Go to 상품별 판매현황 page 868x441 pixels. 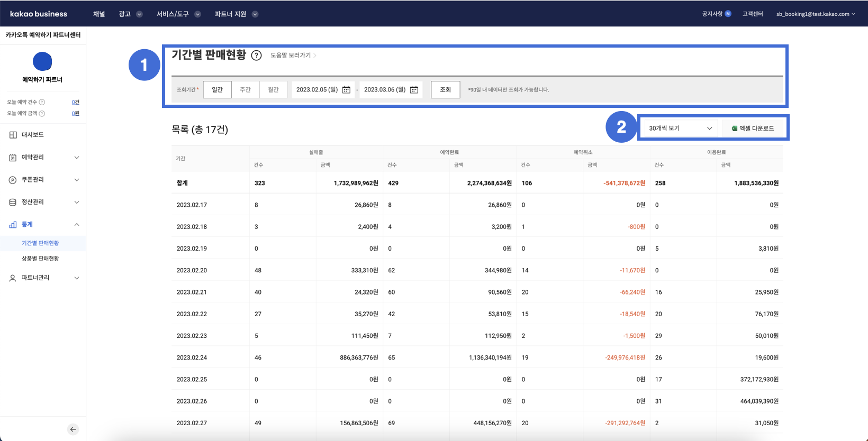tap(40, 259)
